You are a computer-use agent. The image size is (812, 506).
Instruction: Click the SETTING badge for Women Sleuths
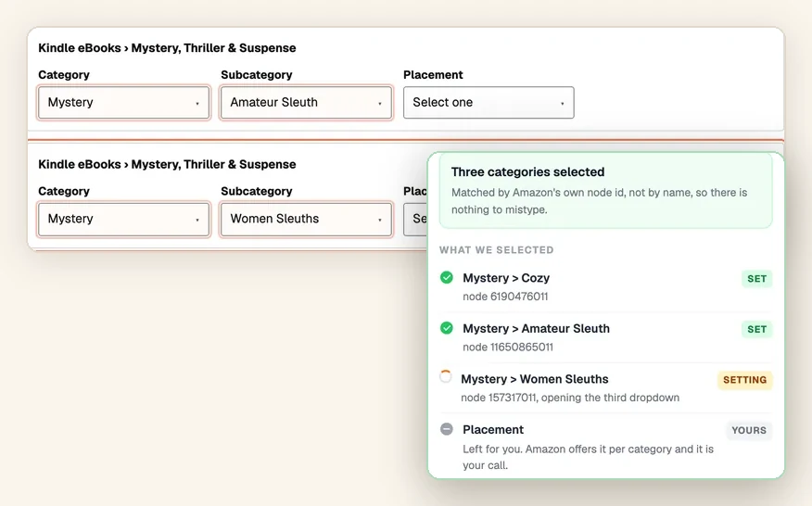[744, 380]
